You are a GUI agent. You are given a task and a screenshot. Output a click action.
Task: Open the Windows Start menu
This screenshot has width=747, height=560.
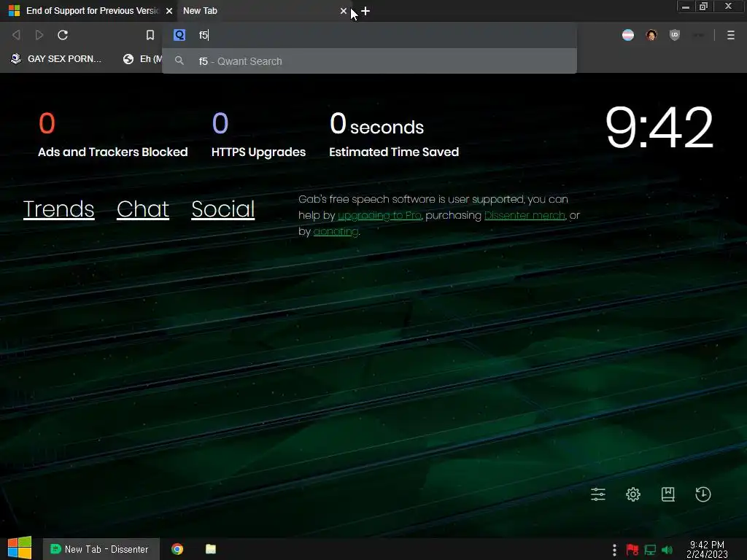coord(20,548)
